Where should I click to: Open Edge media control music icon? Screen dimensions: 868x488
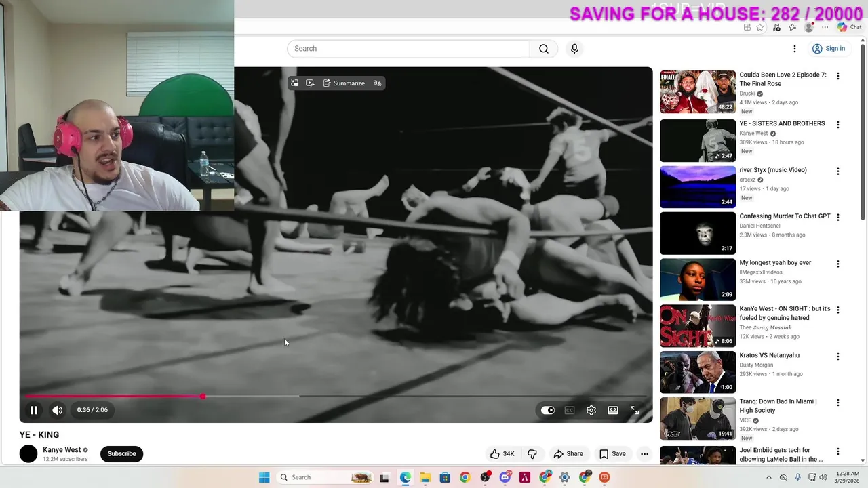[776, 27]
